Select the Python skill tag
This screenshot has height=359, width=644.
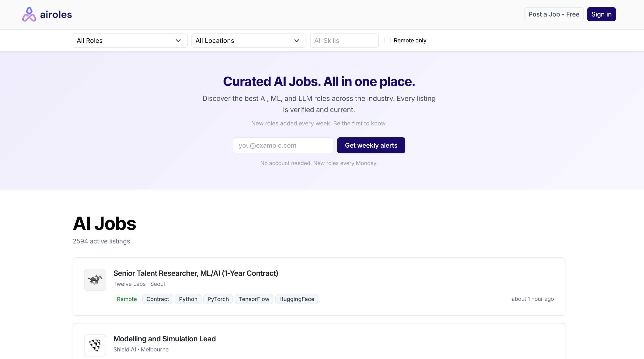pyautogui.click(x=188, y=299)
